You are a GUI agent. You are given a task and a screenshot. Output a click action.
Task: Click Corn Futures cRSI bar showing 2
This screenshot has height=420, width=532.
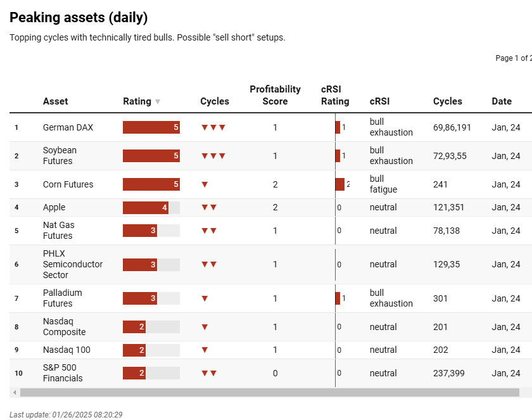(339, 184)
